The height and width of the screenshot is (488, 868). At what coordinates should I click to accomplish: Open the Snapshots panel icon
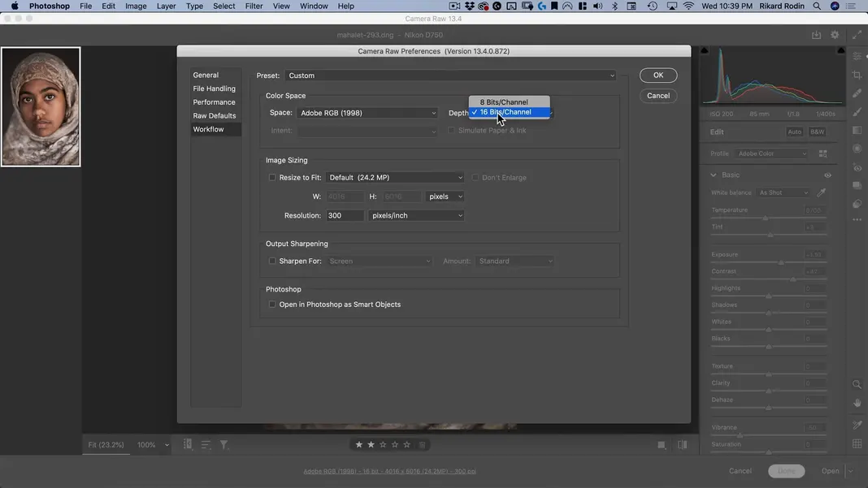(x=857, y=185)
